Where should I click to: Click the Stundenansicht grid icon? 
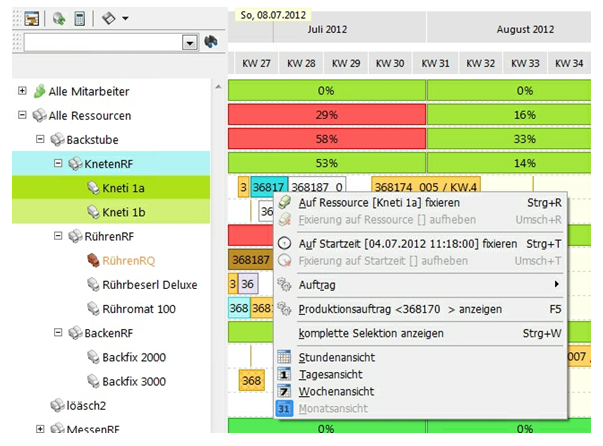(x=283, y=356)
